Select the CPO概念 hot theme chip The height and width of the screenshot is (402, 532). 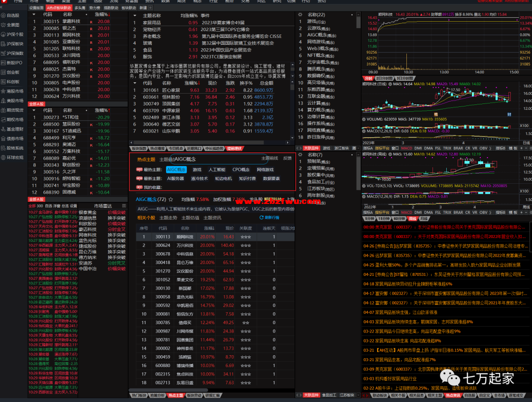241,169
